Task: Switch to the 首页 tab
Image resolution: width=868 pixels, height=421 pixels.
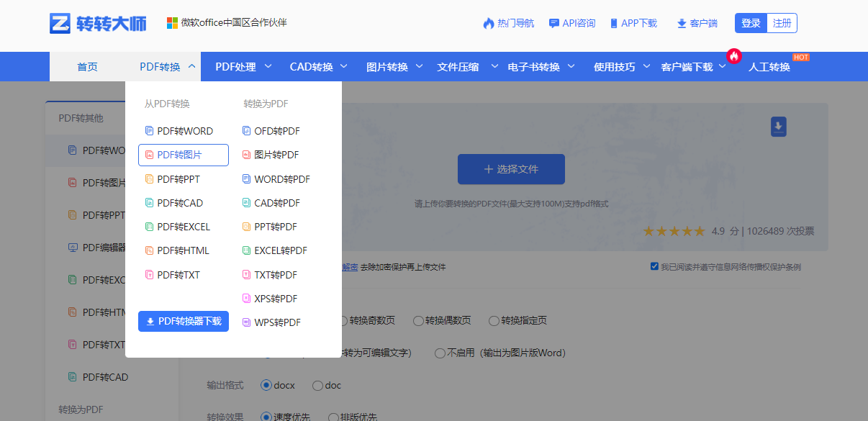Action: 86,65
